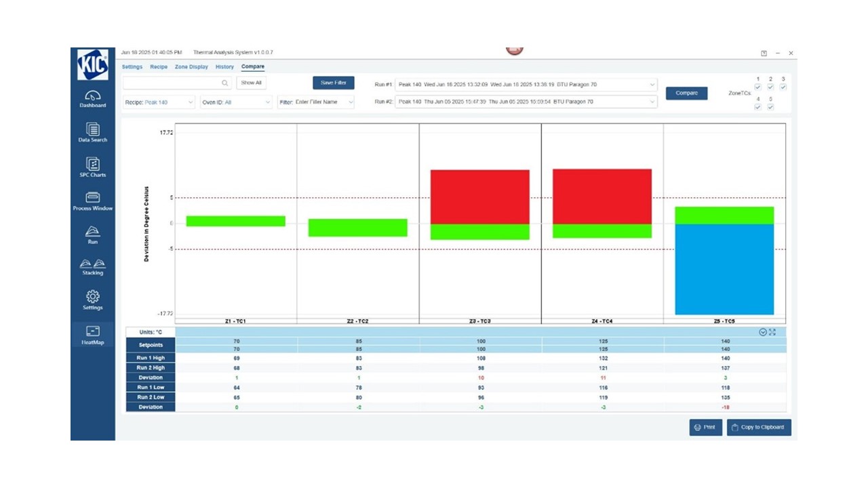Image resolution: width=868 pixels, height=488 pixels.
Task: Switch to the History tab
Action: coord(224,66)
